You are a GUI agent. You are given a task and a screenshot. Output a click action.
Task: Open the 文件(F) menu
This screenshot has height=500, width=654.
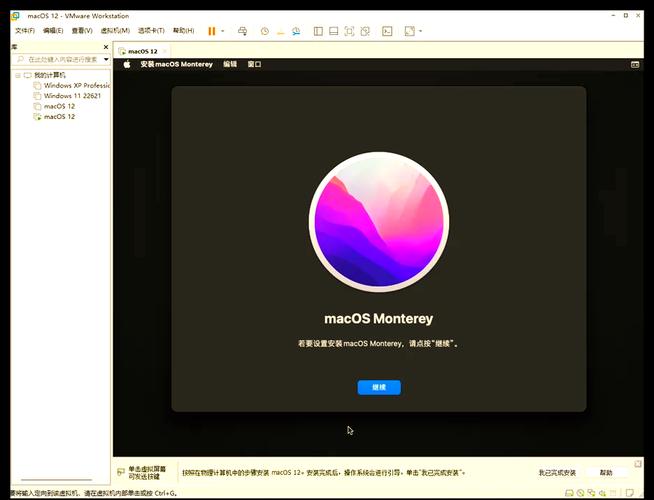pos(25,31)
